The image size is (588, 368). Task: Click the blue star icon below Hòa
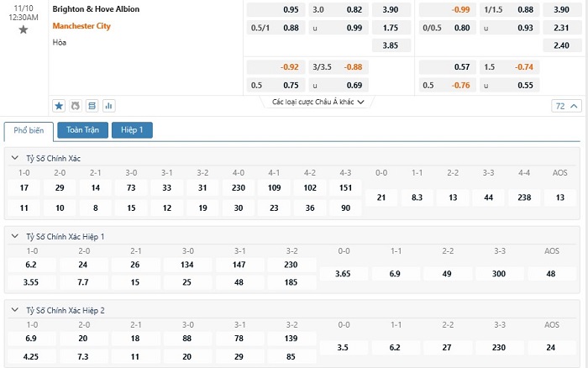click(x=59, y=106)
